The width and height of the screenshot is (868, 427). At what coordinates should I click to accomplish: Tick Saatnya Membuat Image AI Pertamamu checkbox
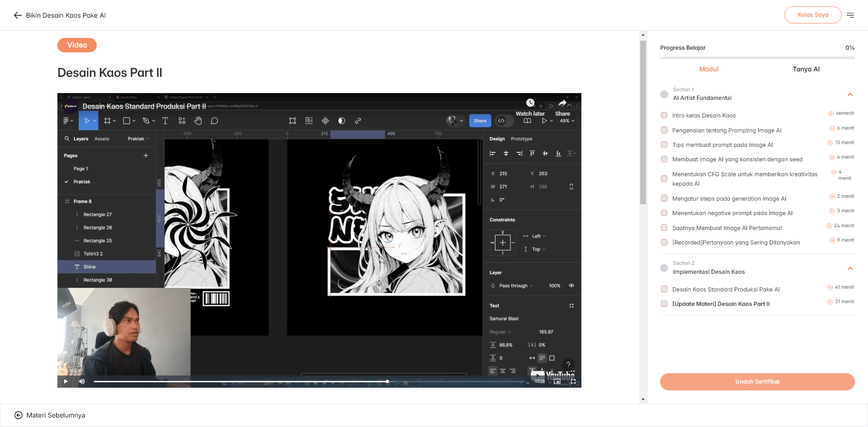664,228
